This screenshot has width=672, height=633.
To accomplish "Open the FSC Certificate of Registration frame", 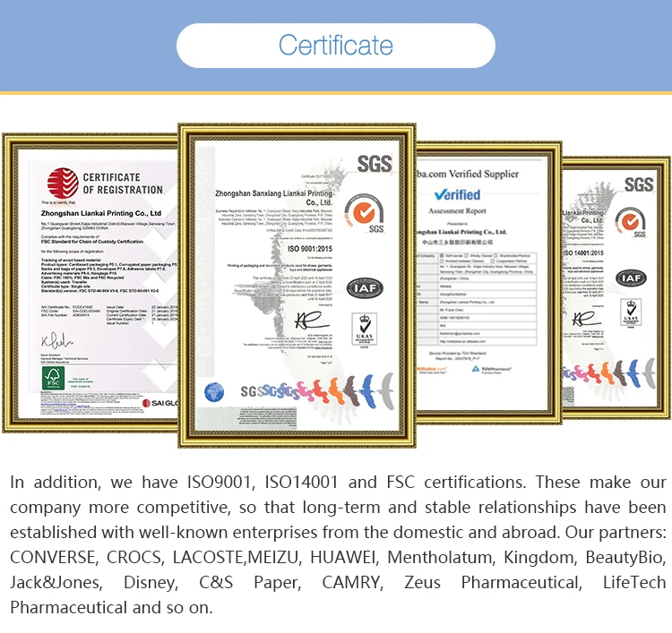I will pos(90,283).
